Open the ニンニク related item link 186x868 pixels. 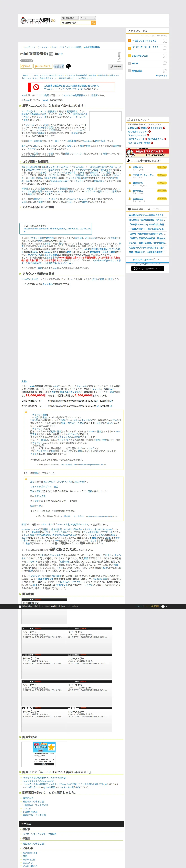(x=27, y=809)
